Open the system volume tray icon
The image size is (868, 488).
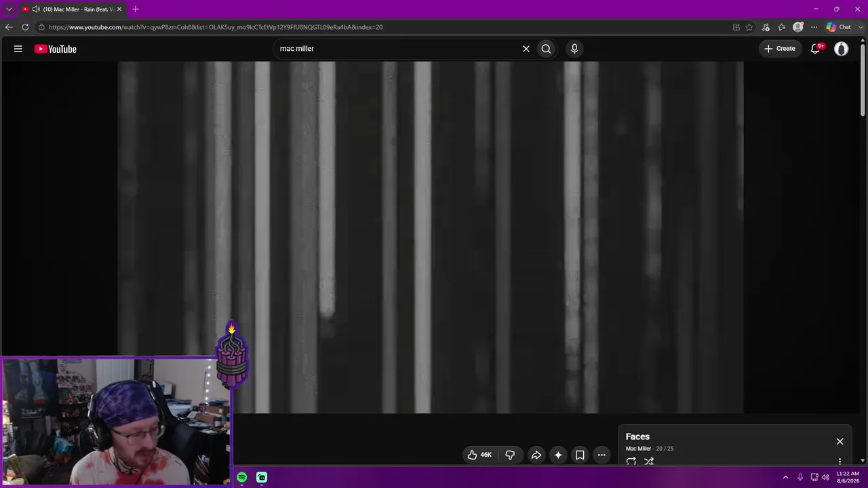[x=825, y=477]
